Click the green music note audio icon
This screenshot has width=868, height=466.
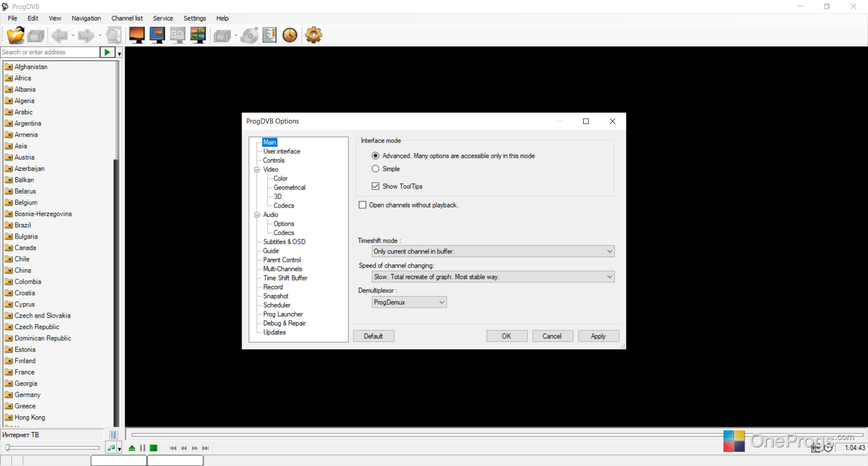click(x=111, y=448)
